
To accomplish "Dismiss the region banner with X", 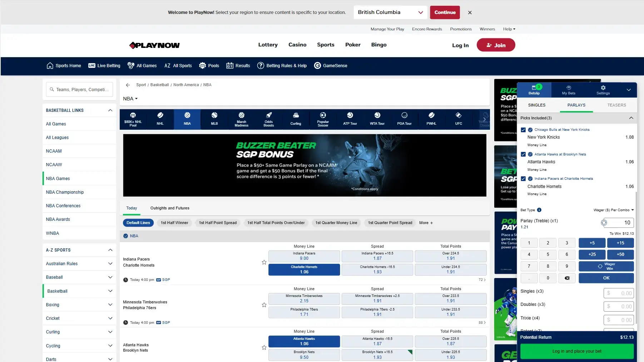I will 470,13.
